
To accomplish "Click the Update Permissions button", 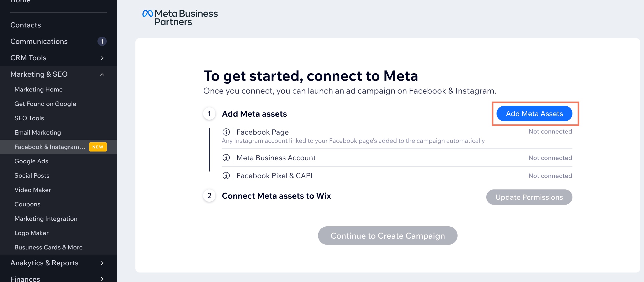I will pos(529,197).
